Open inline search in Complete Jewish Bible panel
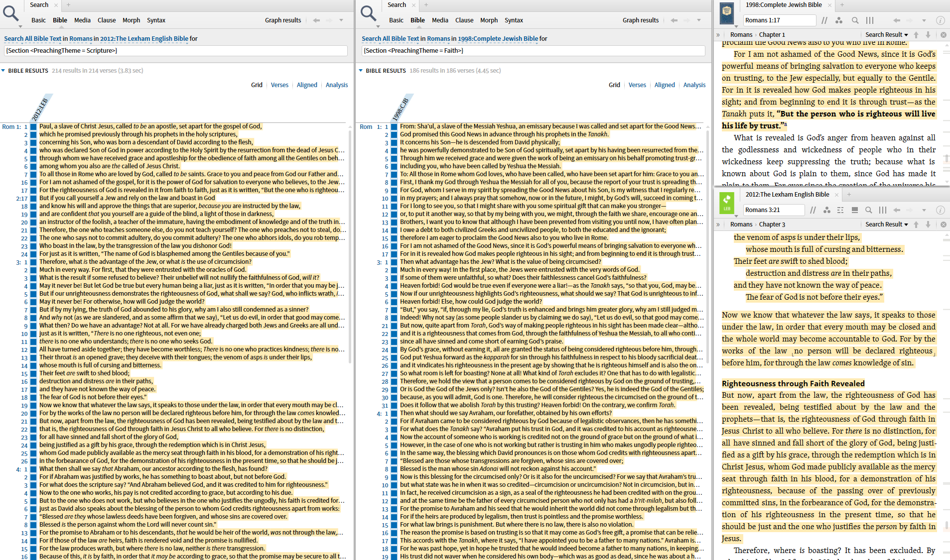The height and width of the screenshot is (560, 950). 855,20
